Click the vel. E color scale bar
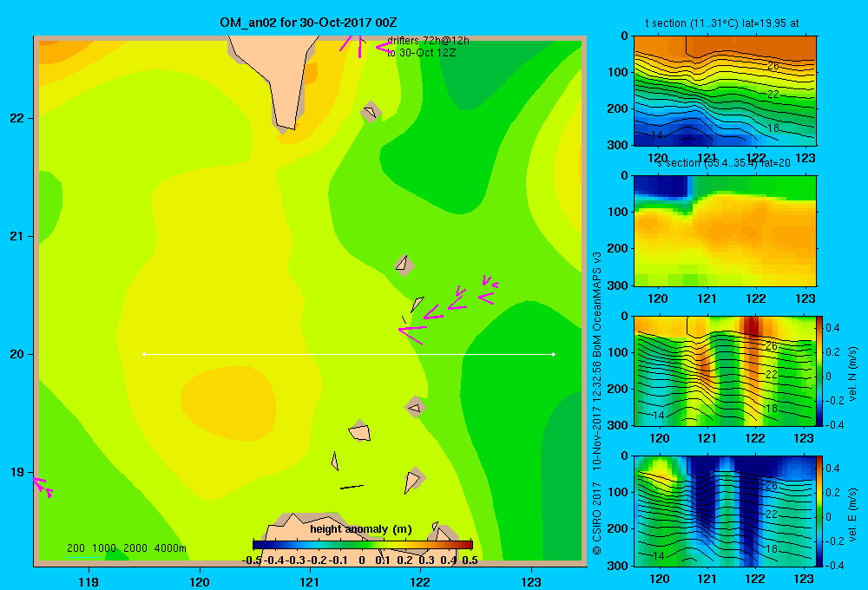This screenshot has width=868, height=590. coord(820,511)
